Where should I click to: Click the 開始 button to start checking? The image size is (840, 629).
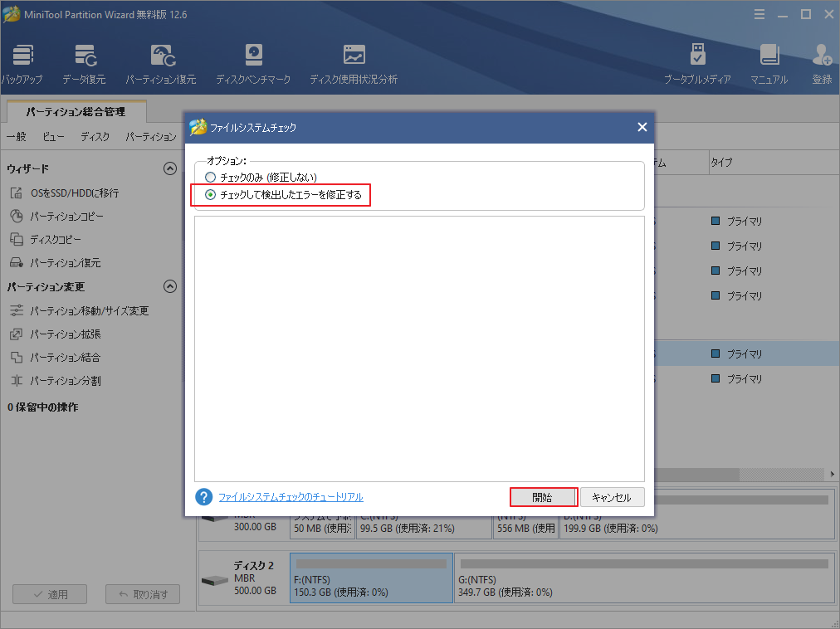pyautogui.click(x=543, y=496)
